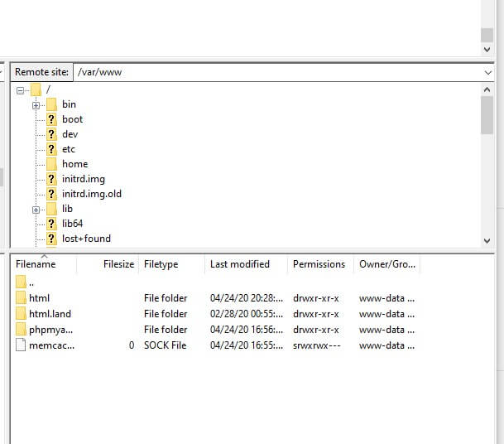Select the html.land folder name
504x444 pixels.
coord(50,314)
